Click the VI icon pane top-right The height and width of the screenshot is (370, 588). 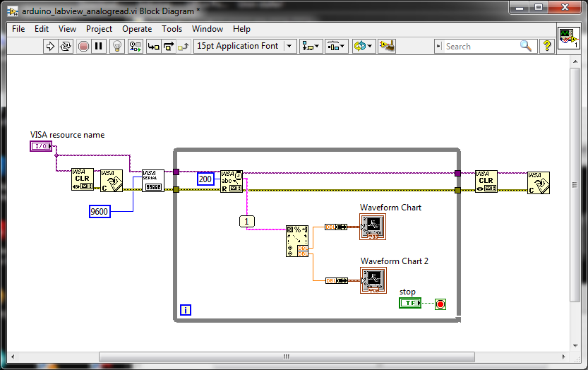[569, 38]
